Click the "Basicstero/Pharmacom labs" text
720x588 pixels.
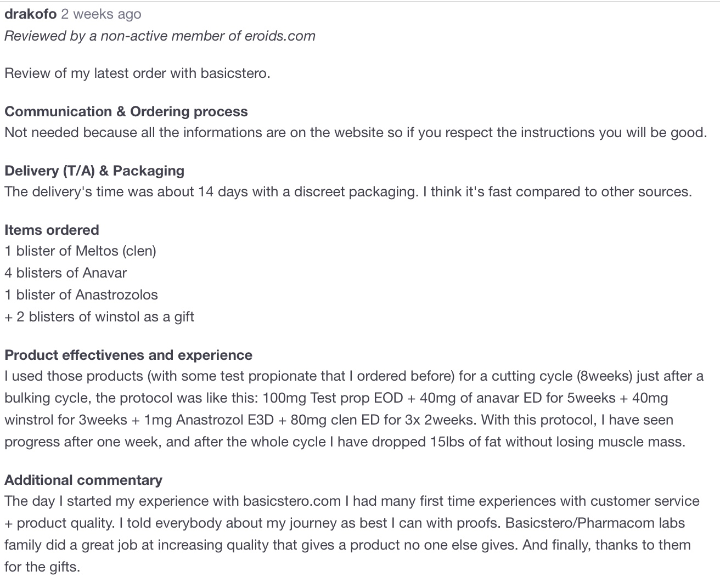[x=595, y=523]
